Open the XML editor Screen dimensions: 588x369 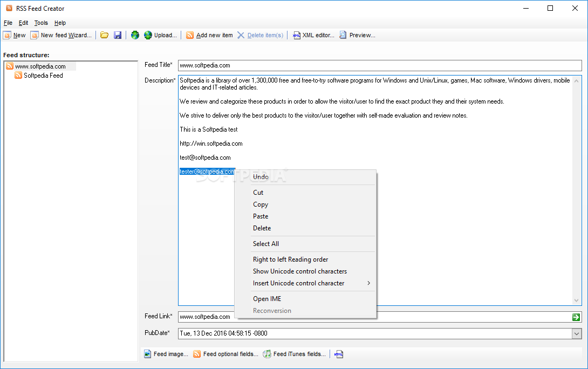click(x=313, y=35)
